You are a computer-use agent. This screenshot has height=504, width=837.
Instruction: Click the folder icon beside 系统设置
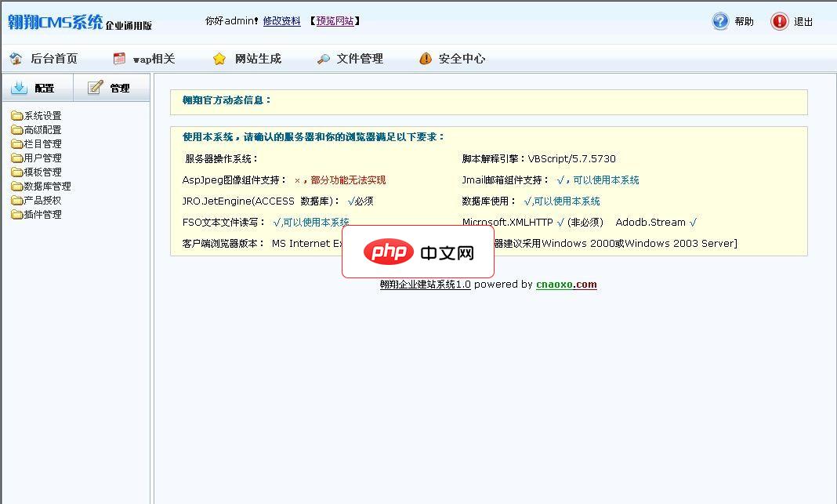(x=17, y=114)
